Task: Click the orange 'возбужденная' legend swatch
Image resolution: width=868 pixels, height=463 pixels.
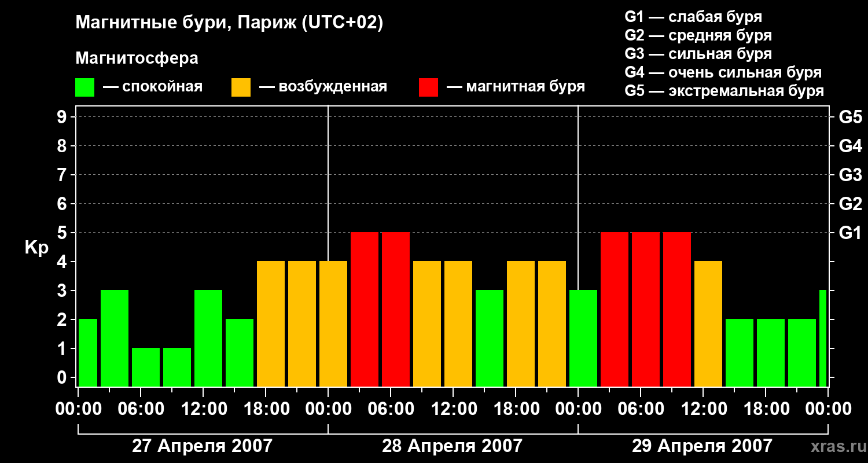Action: pyautogui.click(x=241, y=87)
